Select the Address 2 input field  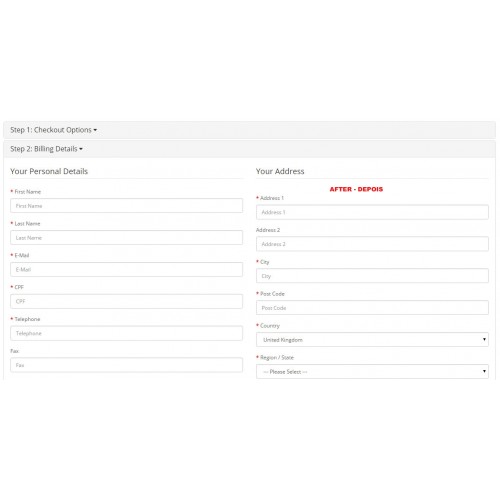click(x=372, y=244)
